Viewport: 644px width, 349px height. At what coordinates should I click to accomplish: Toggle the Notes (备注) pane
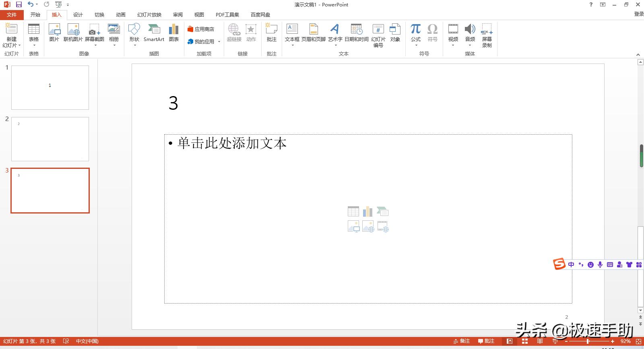[x=462, y=341]
